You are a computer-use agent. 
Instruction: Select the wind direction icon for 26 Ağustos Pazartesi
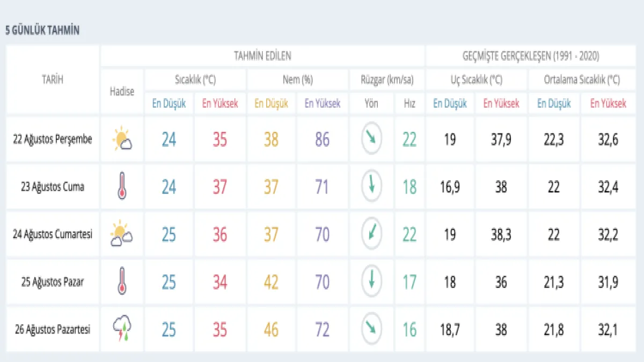point(371,329)
